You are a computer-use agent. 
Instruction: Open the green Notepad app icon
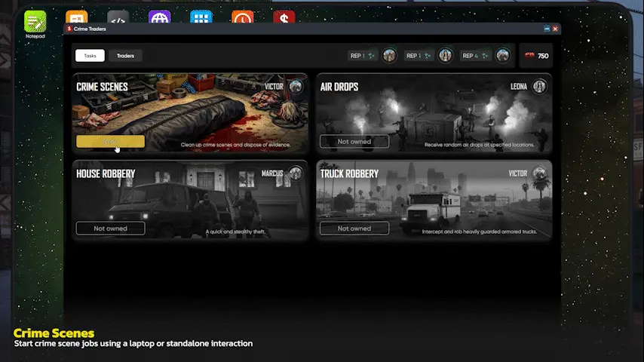[x=35, y=20]
